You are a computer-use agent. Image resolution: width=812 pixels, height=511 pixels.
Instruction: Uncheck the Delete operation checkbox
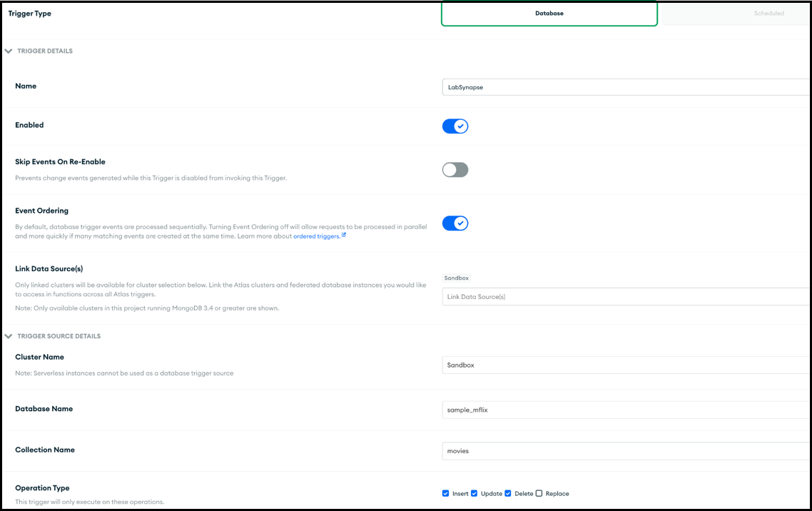pyautogui.click(x=508, y=494)
